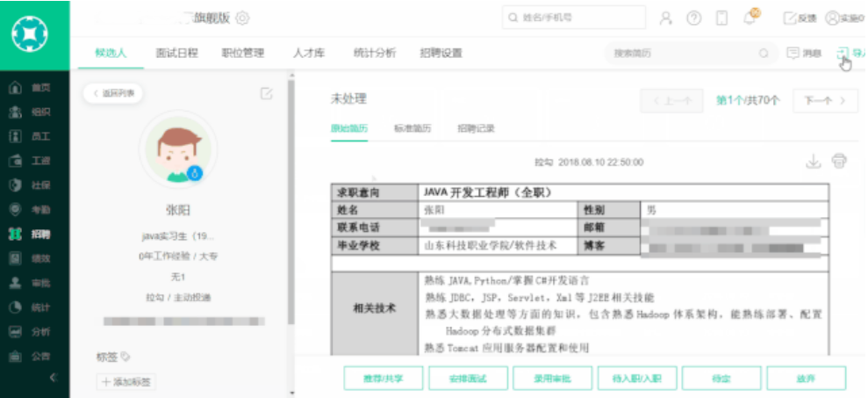Select the 标准简历 sub-tab
The width and height of the screenshot is (868, 398).
(x=412, y=128)
